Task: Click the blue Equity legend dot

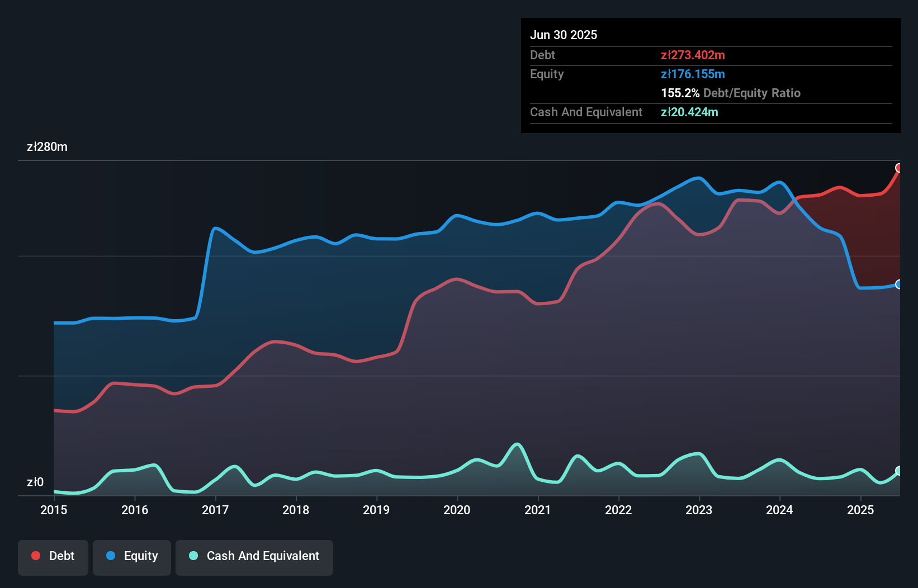Action: 111,556
